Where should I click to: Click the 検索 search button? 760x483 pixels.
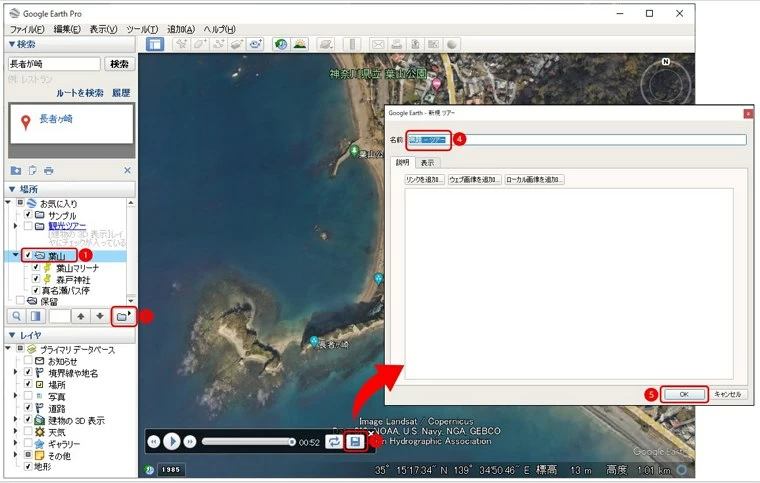[x=119, y=64]
